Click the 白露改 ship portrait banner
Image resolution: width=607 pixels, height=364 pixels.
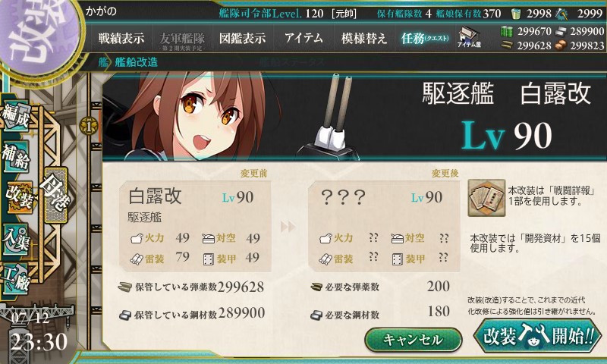point(354,115)
